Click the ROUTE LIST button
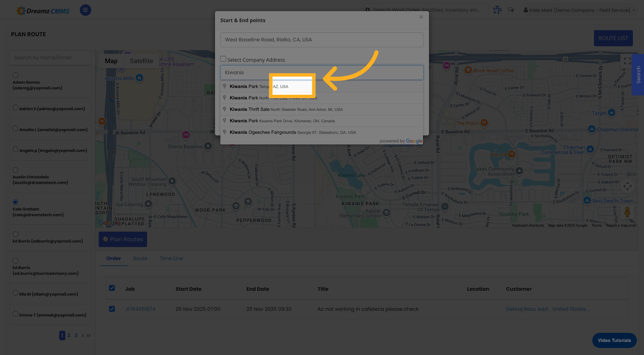This screenshot has height=355, width=644. pyautogui.click(x=613, y=38)
